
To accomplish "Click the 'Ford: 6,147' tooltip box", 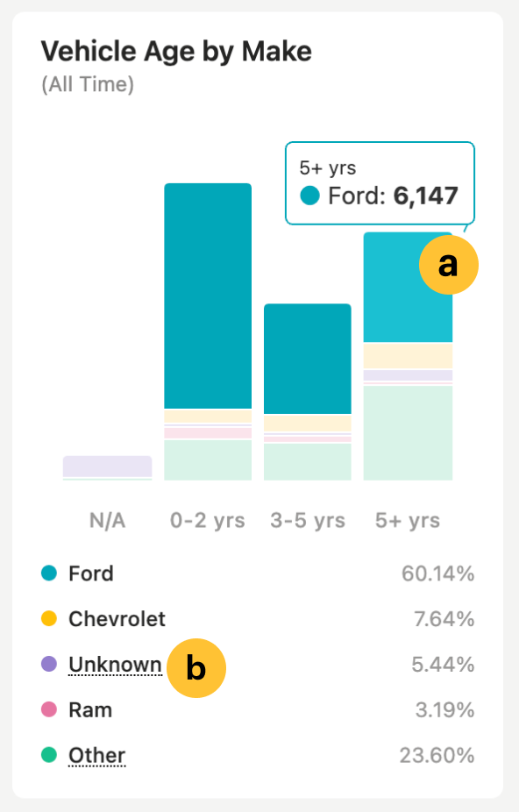I will [380, 184].
